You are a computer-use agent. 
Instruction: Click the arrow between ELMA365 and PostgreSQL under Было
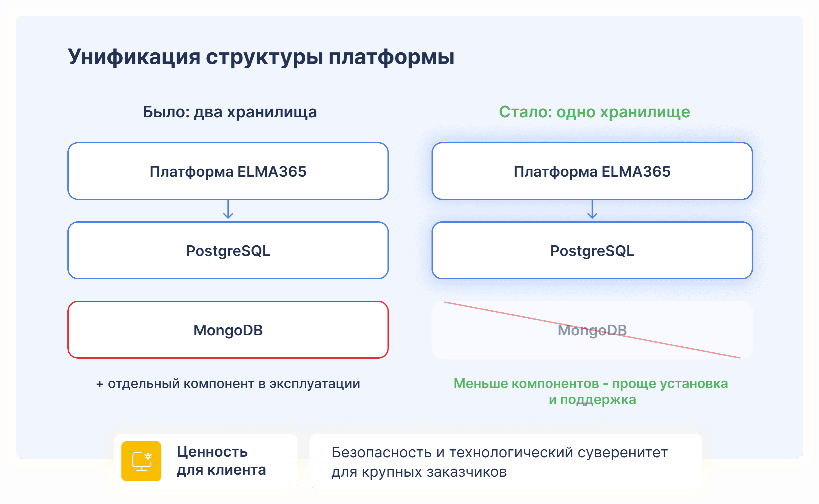click(x=228, y=209)
